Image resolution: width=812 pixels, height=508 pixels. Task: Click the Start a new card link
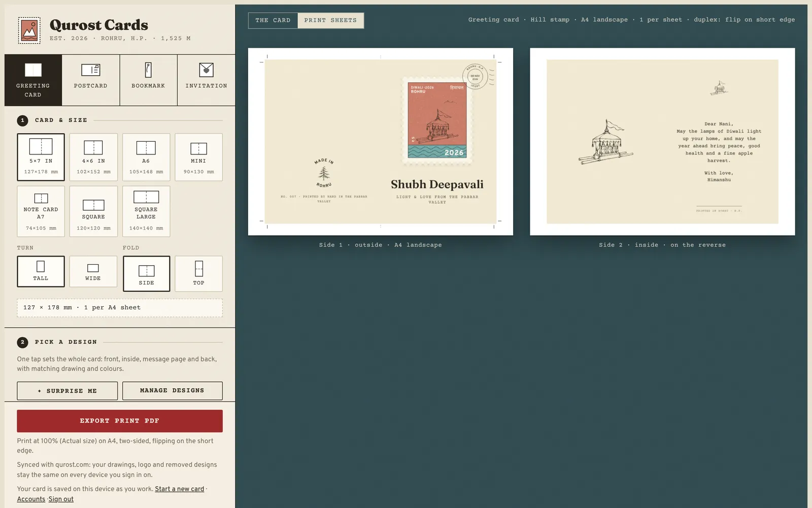click(x=180, y=489)
